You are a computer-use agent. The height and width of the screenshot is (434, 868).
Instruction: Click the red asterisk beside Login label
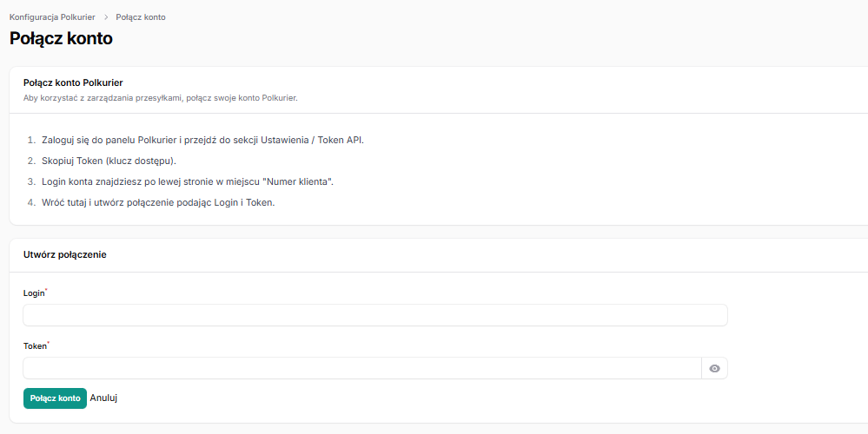tap(46, 291)
